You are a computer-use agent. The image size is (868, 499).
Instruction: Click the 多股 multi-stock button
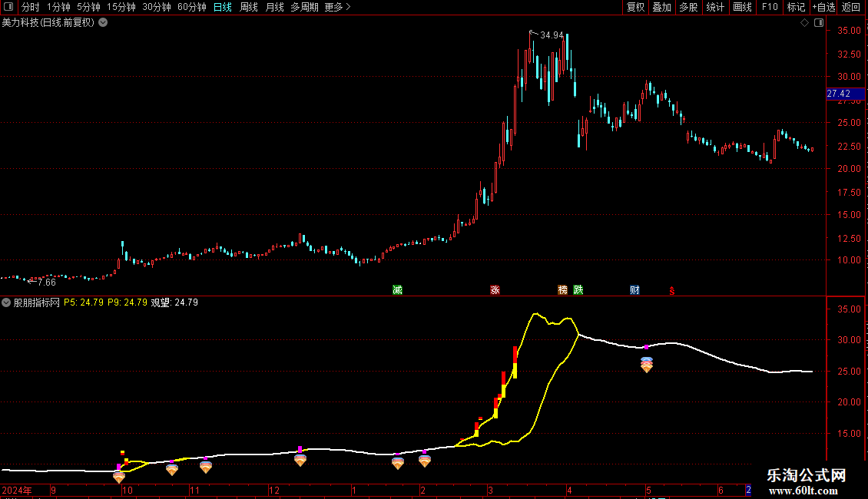pyautogui.click(x=688, y=7)
